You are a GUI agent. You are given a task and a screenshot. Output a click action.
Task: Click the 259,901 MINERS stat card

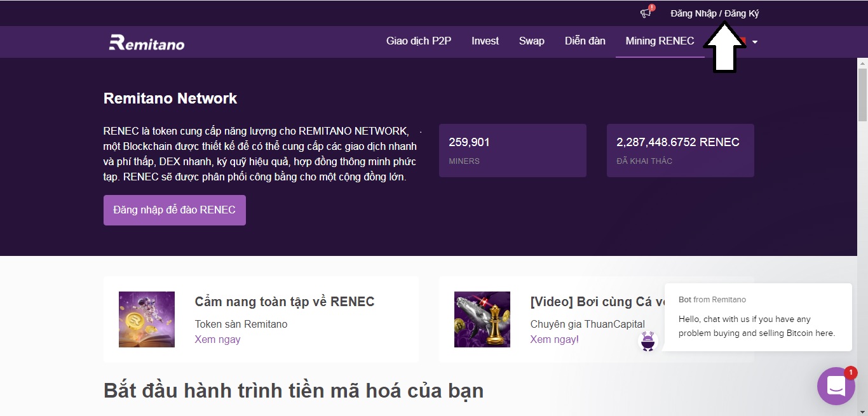[x=513, y=151]
